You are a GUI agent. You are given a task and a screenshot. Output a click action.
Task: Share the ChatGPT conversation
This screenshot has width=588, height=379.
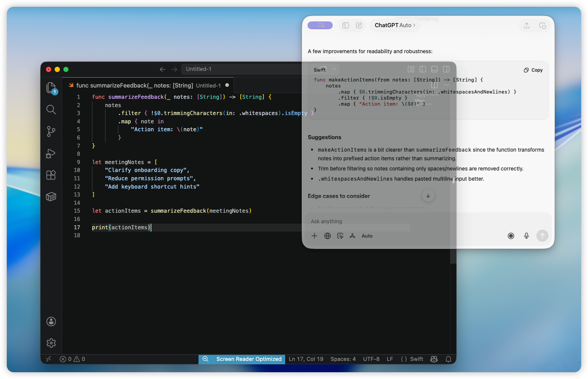527,25
